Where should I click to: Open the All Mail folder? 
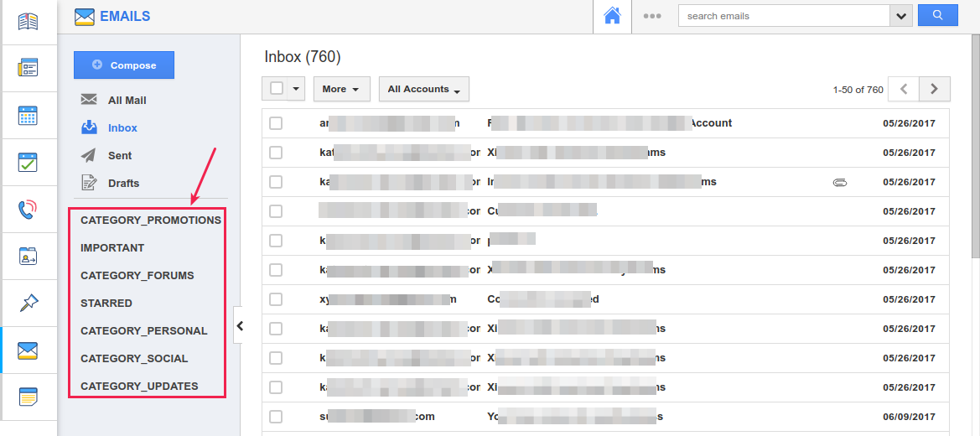pyautogui.click(x=127, y=100)
